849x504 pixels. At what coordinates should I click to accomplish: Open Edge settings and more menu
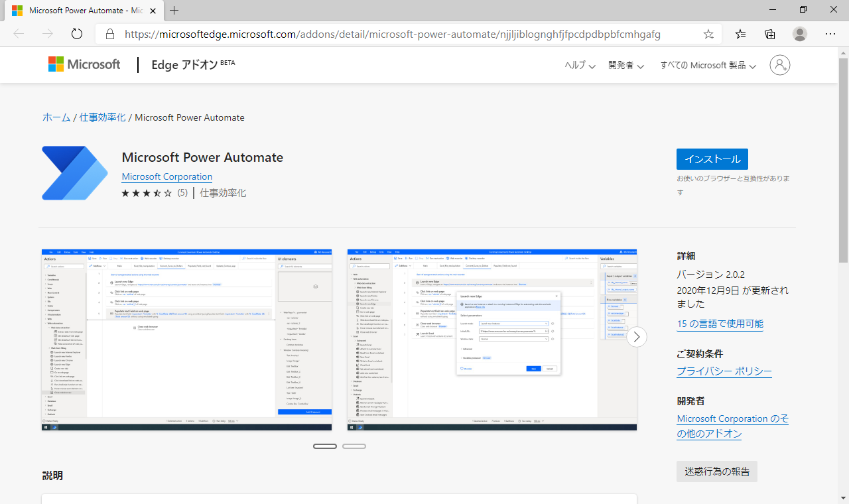(830, 34)
